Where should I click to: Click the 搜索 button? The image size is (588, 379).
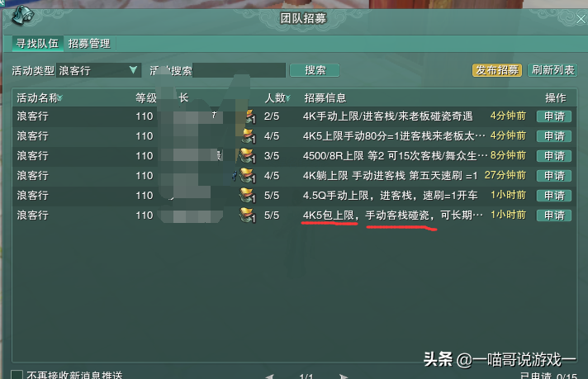tap(315, 70)
